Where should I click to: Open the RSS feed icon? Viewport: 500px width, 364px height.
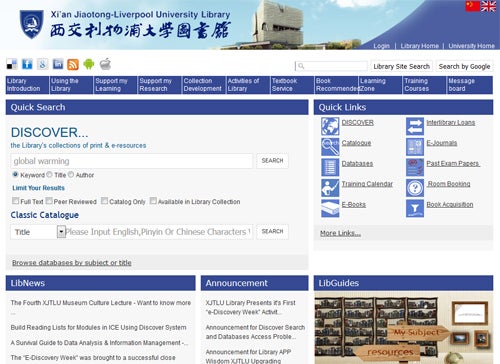pyautogui.click(x=73, y=64)
